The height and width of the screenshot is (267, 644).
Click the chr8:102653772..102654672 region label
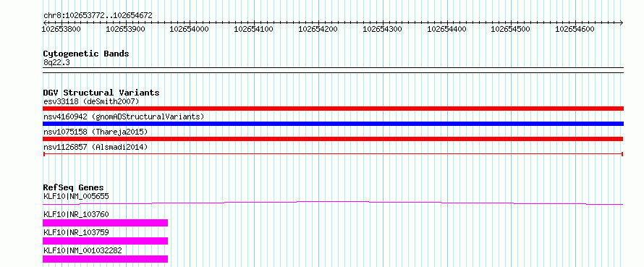[98, 16]
